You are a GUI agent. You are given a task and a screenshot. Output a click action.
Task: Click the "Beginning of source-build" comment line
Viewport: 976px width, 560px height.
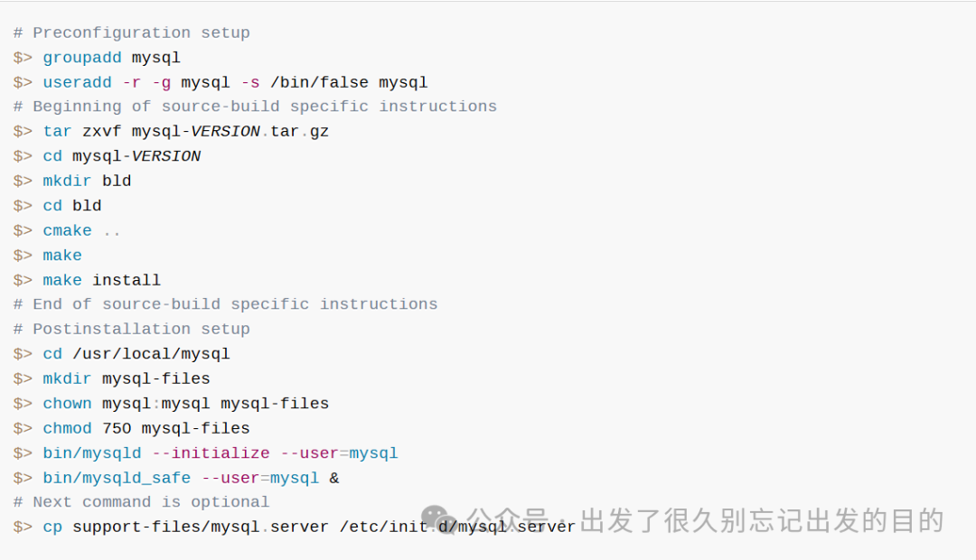[x=255, y=107]
